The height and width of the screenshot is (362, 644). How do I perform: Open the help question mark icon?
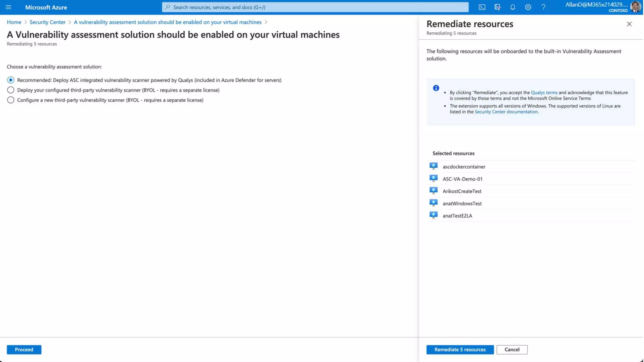tap(543, 7)
